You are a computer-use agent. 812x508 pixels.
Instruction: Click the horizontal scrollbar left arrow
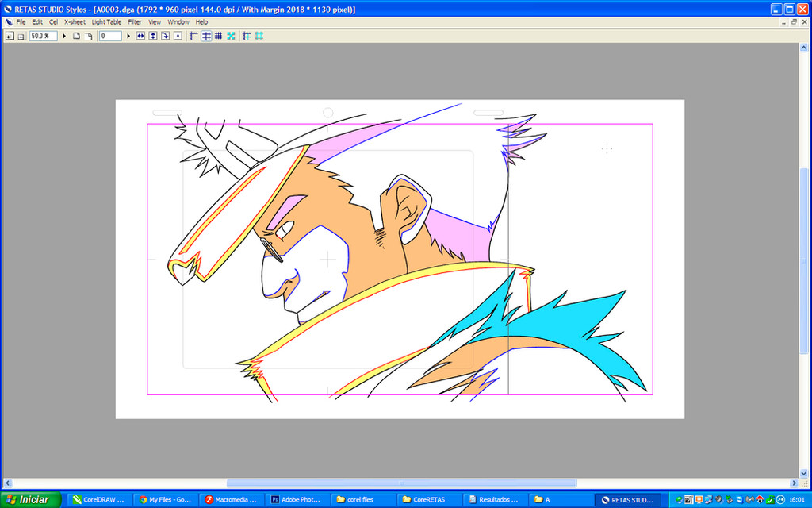pyautogui.click(x=7, y=483)
